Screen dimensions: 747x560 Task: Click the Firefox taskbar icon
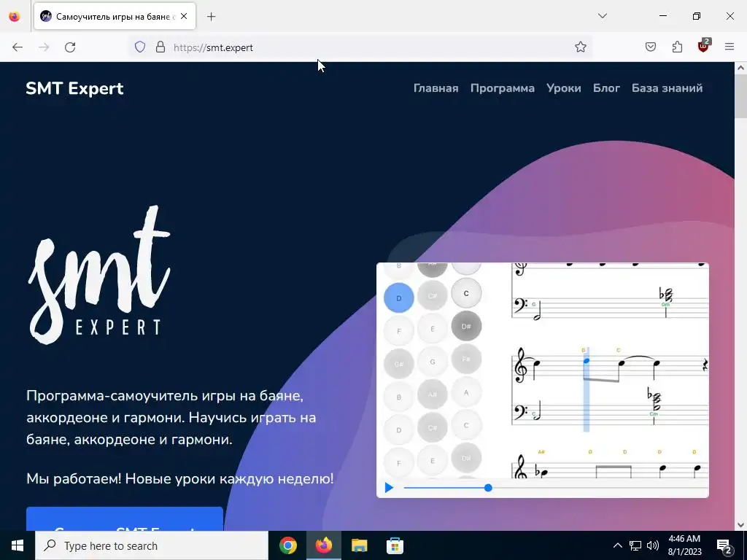(323, 545)
